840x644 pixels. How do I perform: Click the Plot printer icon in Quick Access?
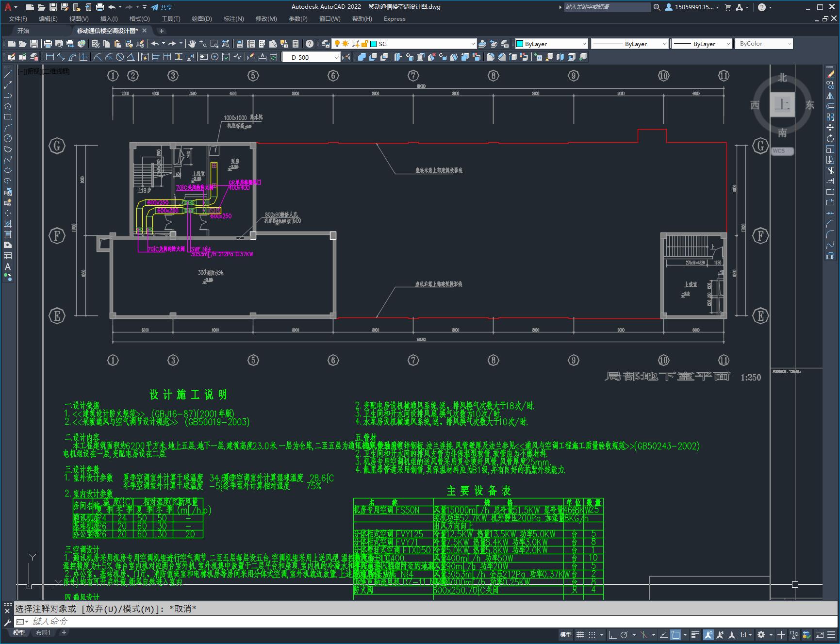pos(99,7)
